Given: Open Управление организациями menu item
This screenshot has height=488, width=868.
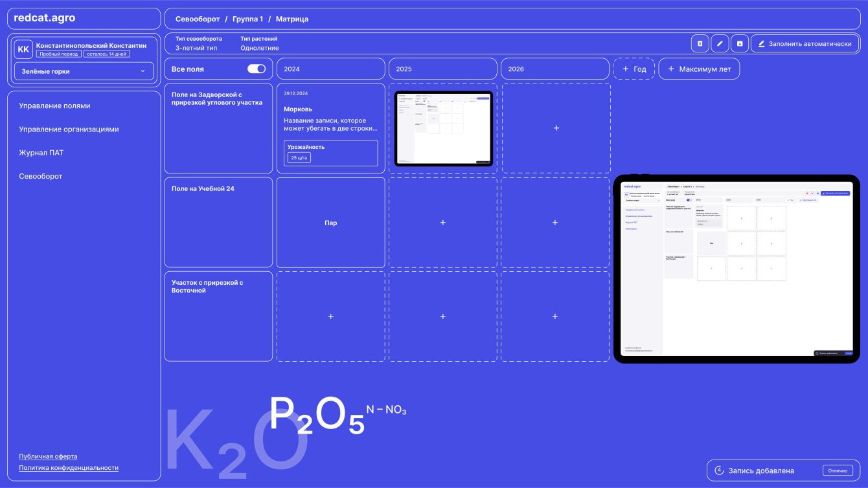Looking at the screenshot, I should coord(69,129).
